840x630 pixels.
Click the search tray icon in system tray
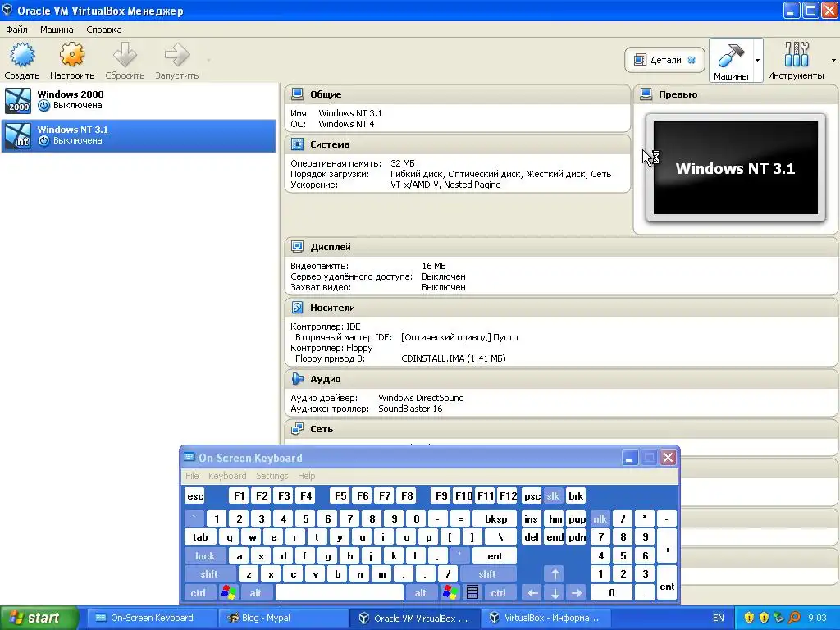pos(794,618)
